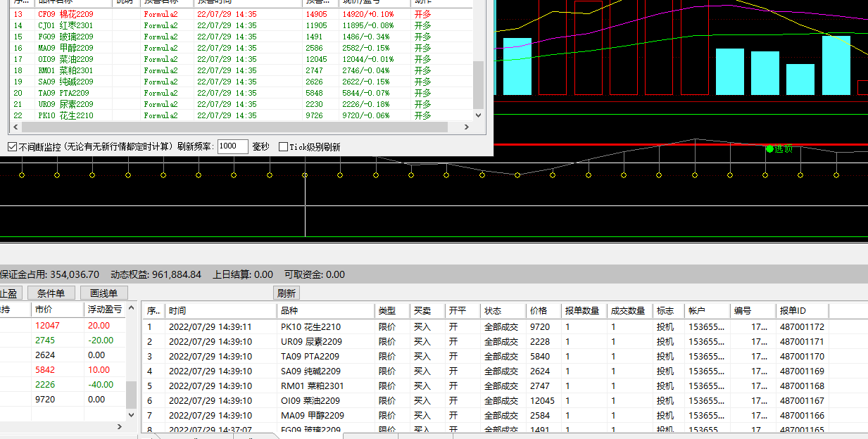Click the left arrow of the alert list horizontal scrollbar
Screen dimensions: 868x439
(x=14, y=127)
